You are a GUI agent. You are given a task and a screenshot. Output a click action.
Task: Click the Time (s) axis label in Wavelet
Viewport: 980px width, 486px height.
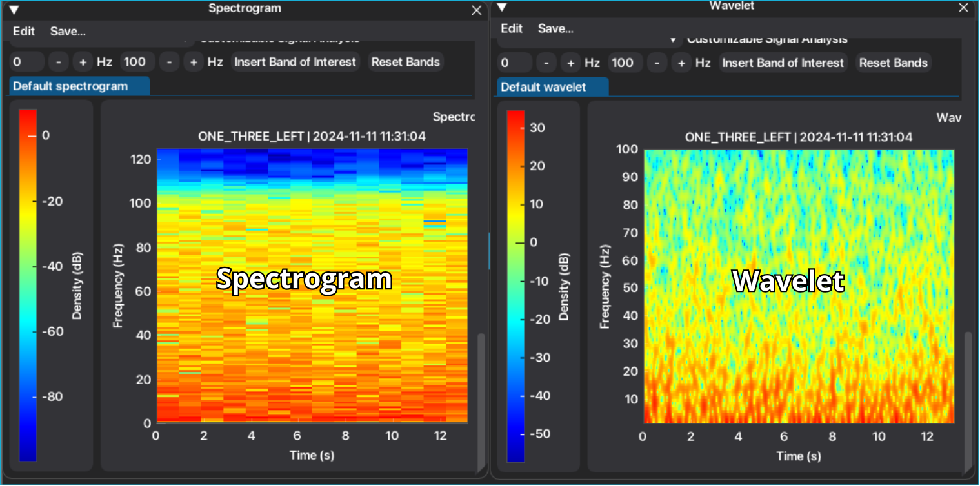click(x=799, y=456)
